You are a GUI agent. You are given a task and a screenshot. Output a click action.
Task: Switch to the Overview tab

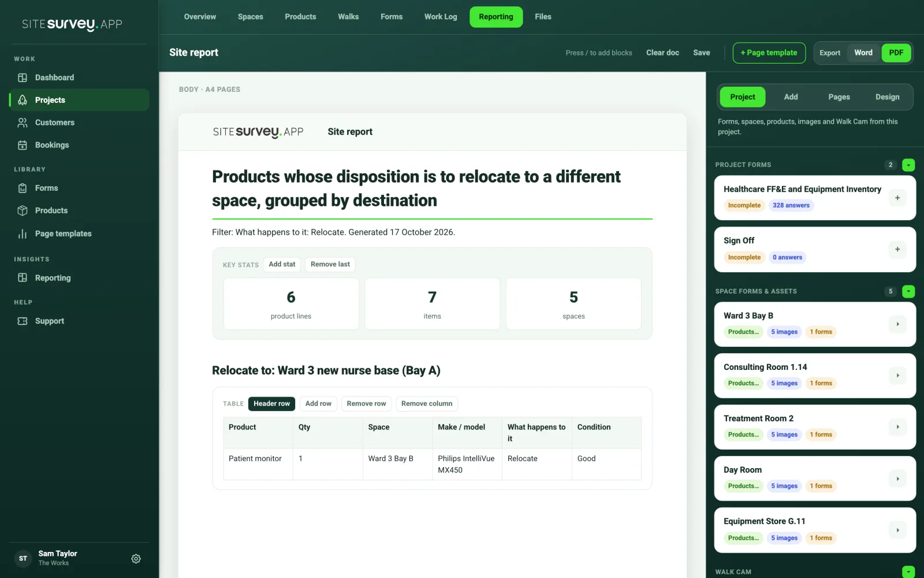(200, 17)
